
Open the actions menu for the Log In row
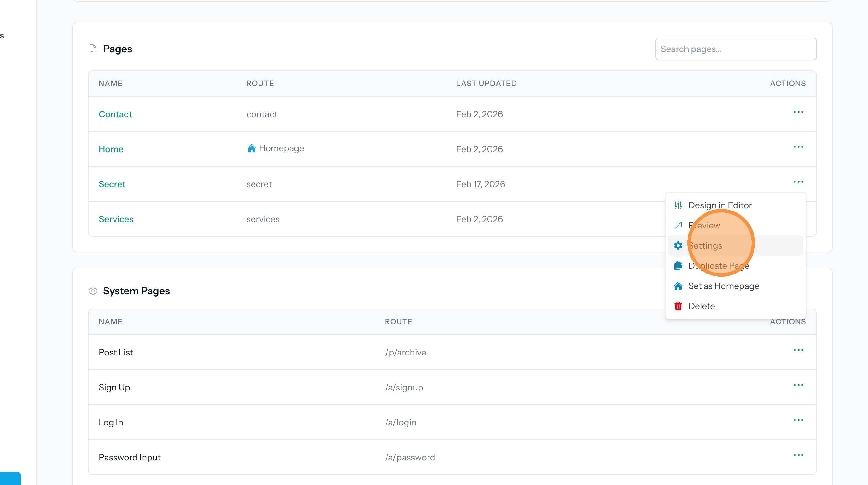point(798,420)
